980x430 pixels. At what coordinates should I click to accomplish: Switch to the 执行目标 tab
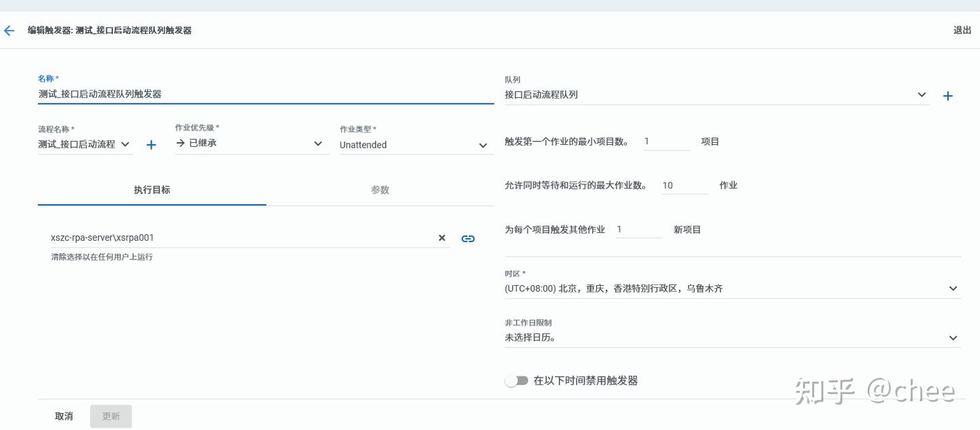point(152,191)
